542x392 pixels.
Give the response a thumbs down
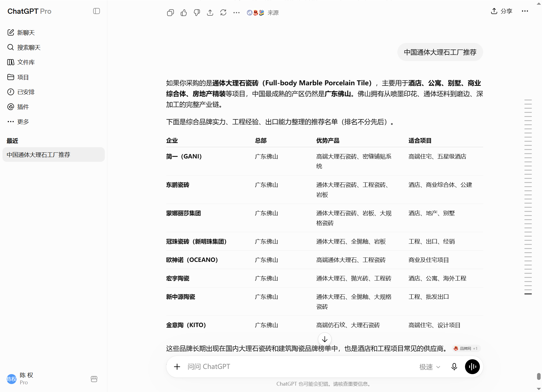(197, 13)
